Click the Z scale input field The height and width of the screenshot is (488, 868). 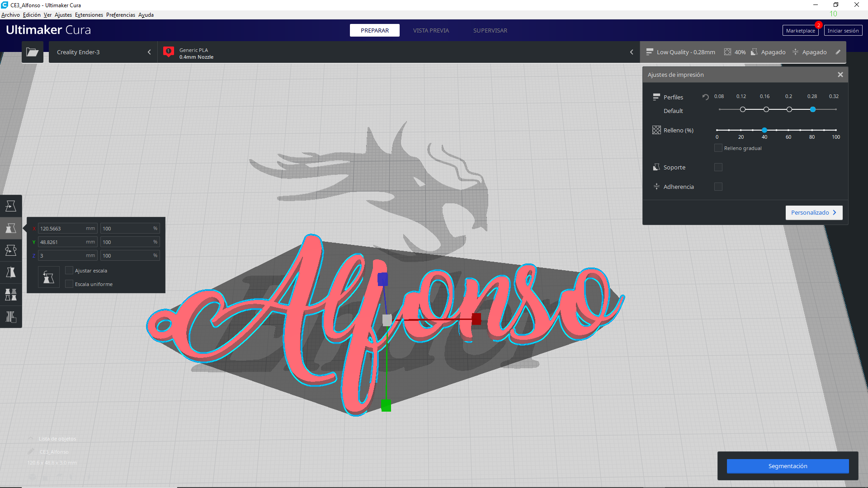[x=67, y=255]
